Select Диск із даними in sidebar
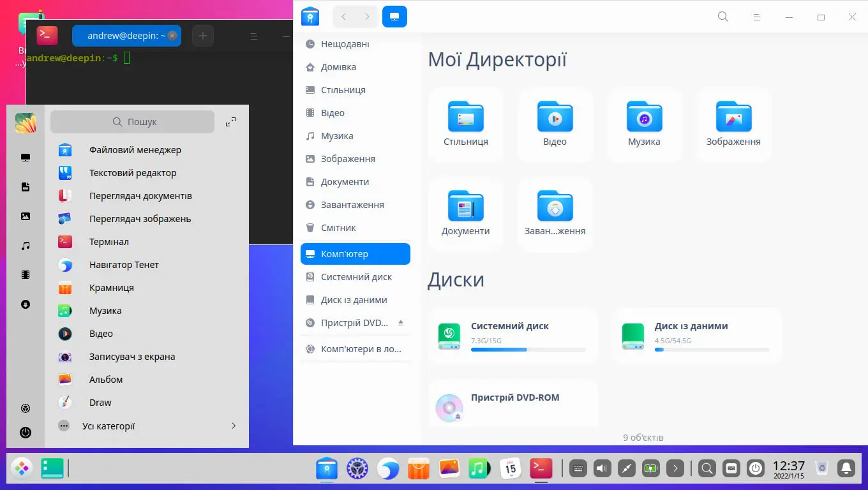Image resolution: width=868 pixels, height=490 pixels. point(355,300)
